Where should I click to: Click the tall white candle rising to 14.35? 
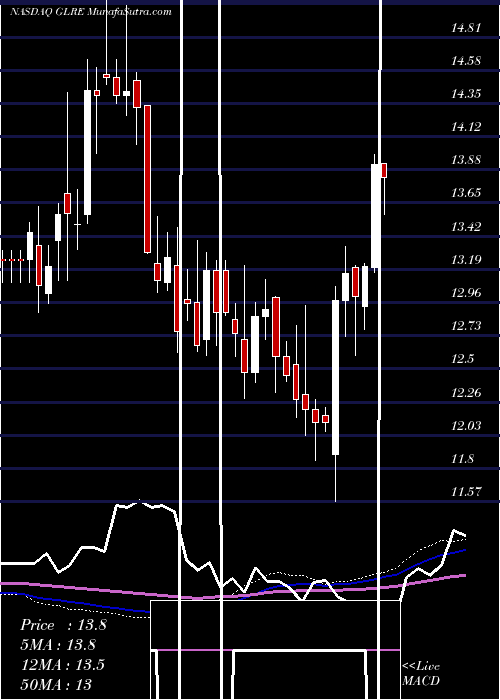tap(88, 152)
